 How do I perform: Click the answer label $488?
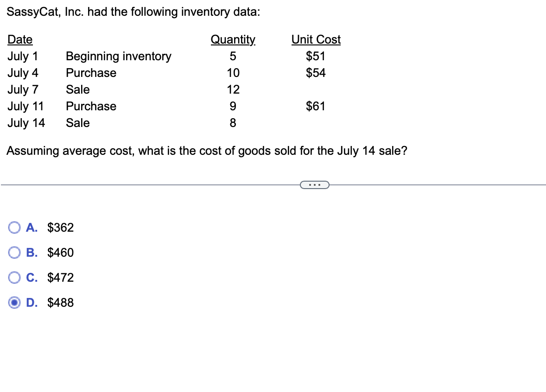coord(61,302)
